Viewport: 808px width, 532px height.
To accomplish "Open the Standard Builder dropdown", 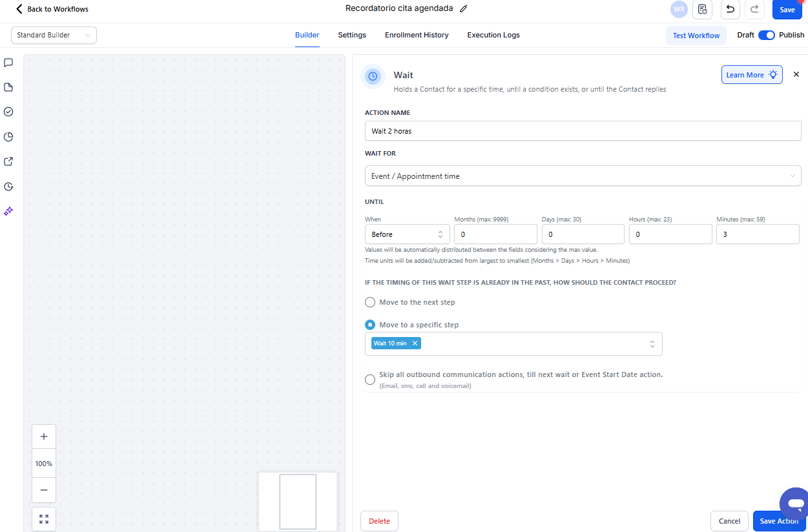I will pyautogui.click(x=54, y=36).
